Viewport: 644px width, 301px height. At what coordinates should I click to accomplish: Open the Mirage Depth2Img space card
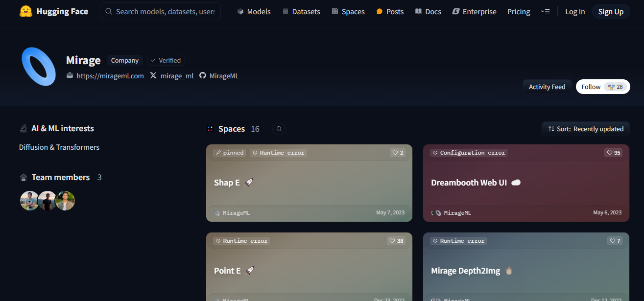click(526, 267)
